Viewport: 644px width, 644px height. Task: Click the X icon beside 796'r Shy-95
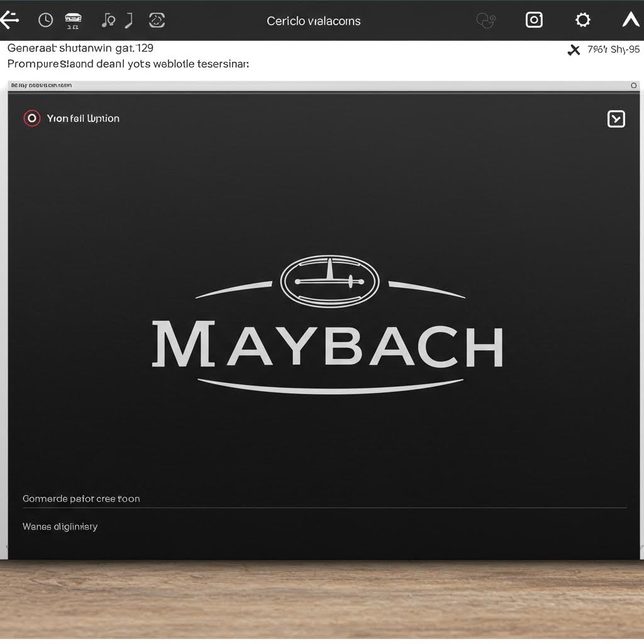(x=574, y=50)
